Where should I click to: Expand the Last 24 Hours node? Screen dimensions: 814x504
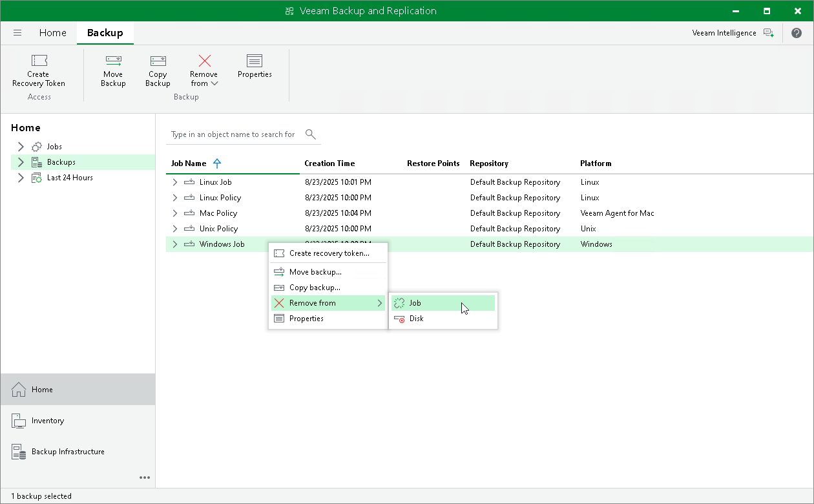point(21,178)
